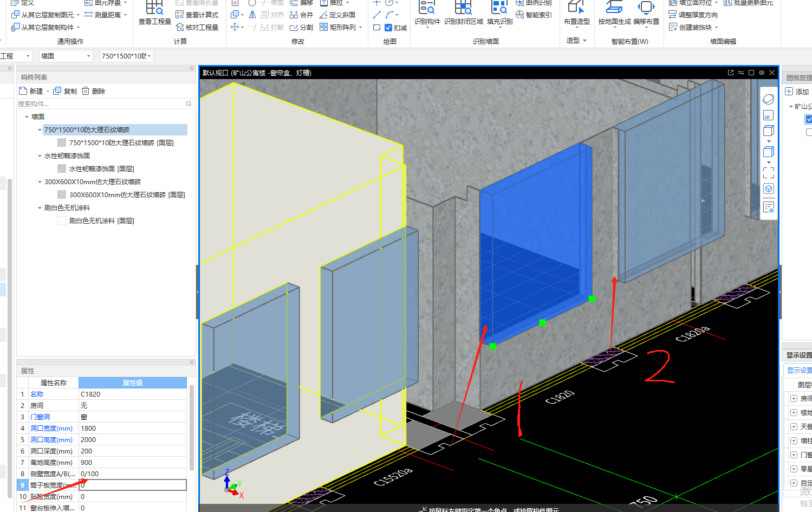This screenshot has height=512, width=812.
Task: Open 查看工程量 quantity viewer
Action: [x=154, y=14]
